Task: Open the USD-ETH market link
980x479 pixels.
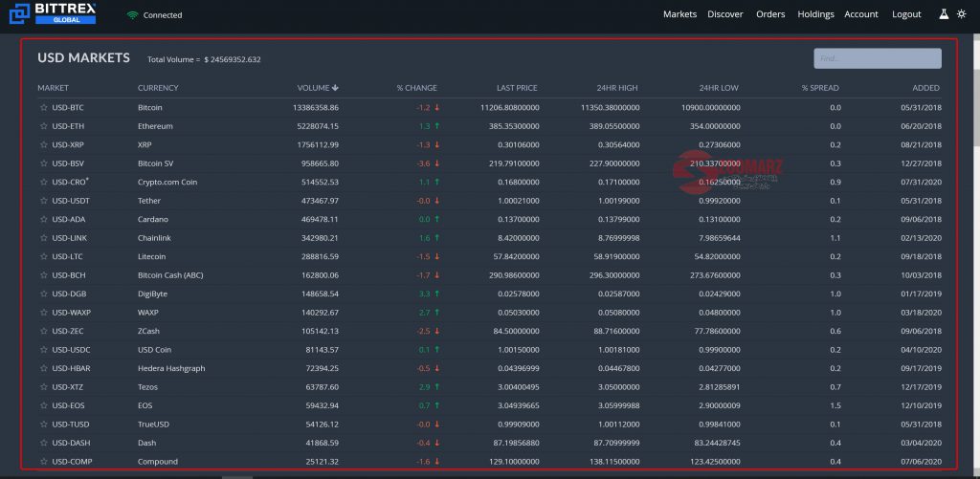Action: tap(68, 126)
